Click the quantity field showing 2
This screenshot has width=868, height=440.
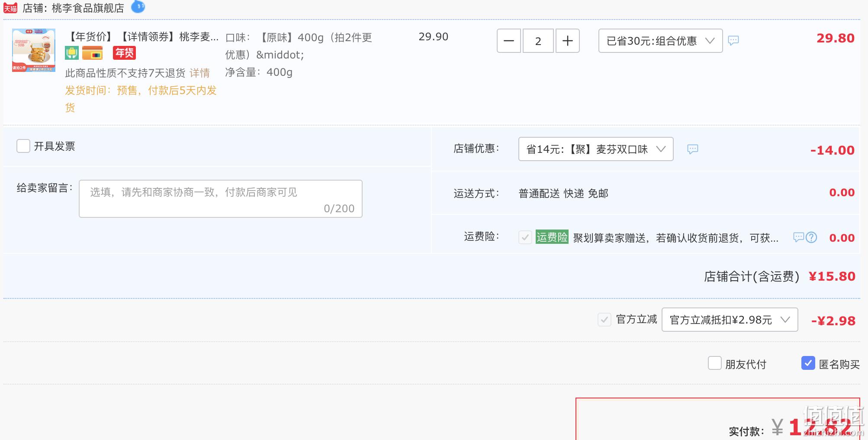[x=538, y=41]
